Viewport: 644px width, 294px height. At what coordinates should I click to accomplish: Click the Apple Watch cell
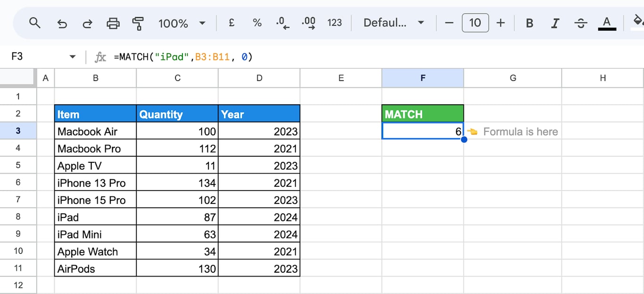(x=95, y=252)
